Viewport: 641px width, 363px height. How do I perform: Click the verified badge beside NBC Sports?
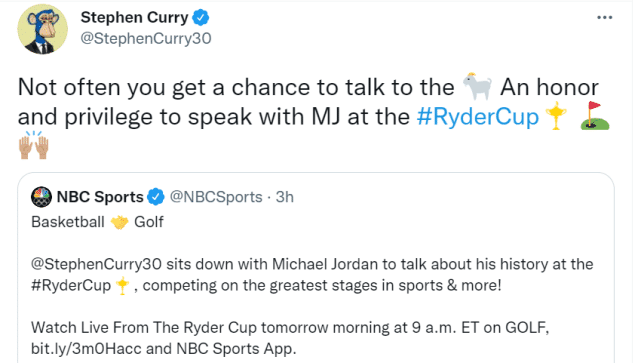click(156, 197)
